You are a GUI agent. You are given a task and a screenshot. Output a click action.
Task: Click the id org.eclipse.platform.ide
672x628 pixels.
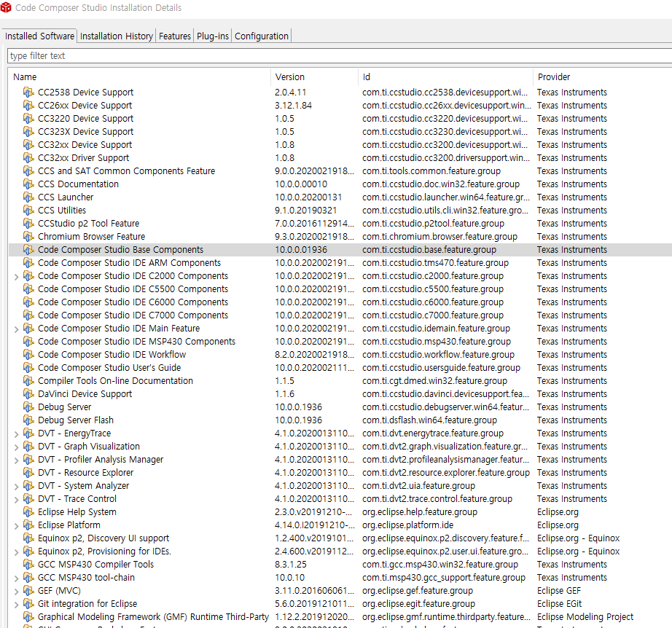tap(407, 525)
